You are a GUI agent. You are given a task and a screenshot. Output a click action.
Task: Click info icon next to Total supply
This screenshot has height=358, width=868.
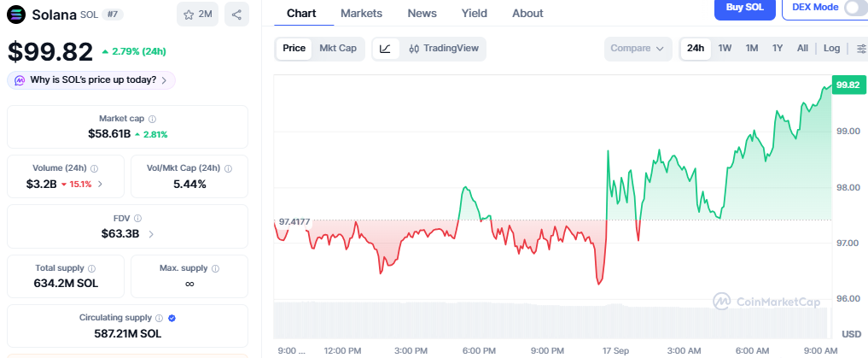click(92, 268)
